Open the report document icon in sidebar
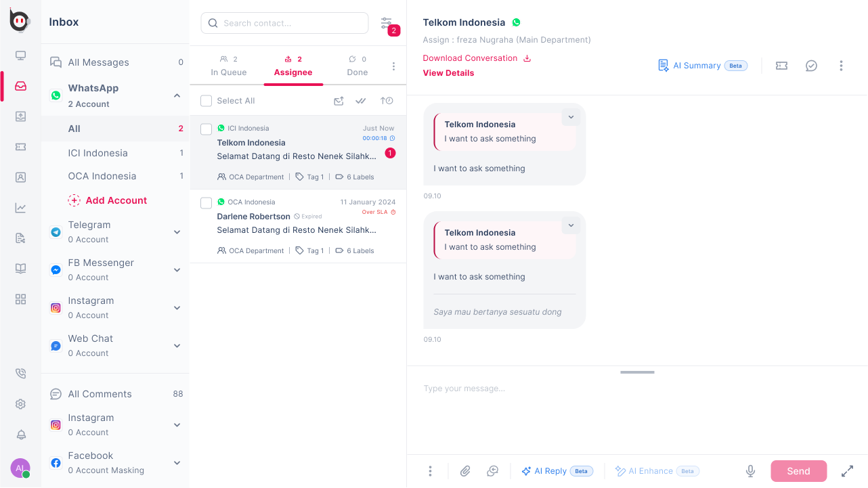The width and height of the screenshot is (868, 488). [20, 238]
